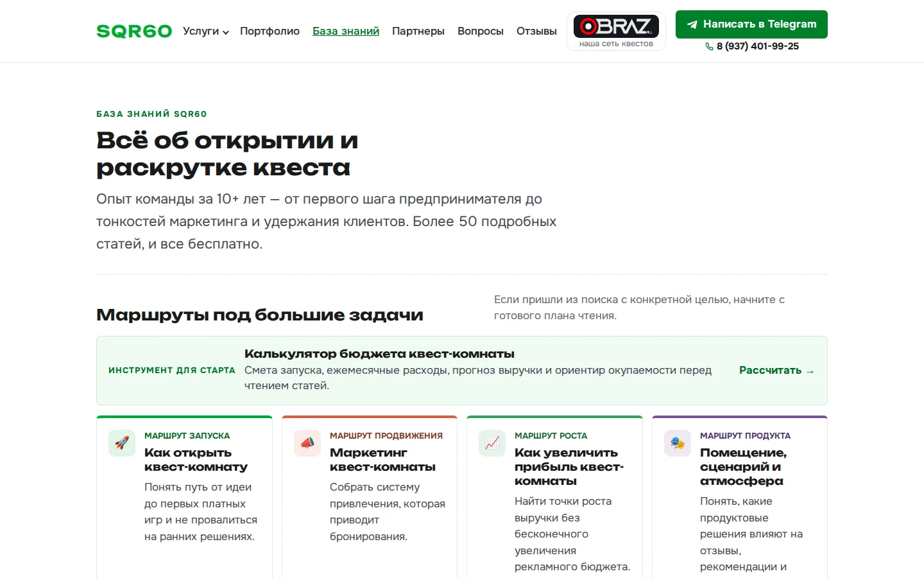Click the МАРШРУТ ПРОДУКТА label
The width and height of the screenshot is (924, 578).
click(745, 435)
